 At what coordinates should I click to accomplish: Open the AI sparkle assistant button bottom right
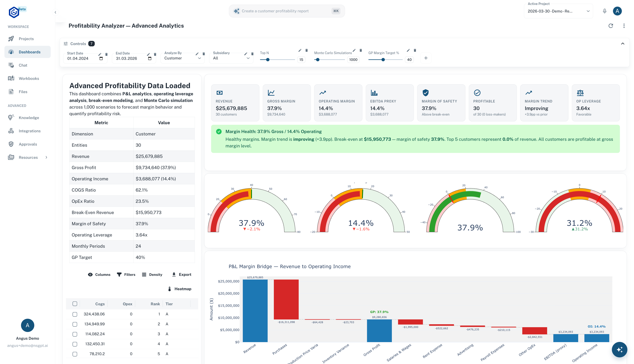point(619,349)
